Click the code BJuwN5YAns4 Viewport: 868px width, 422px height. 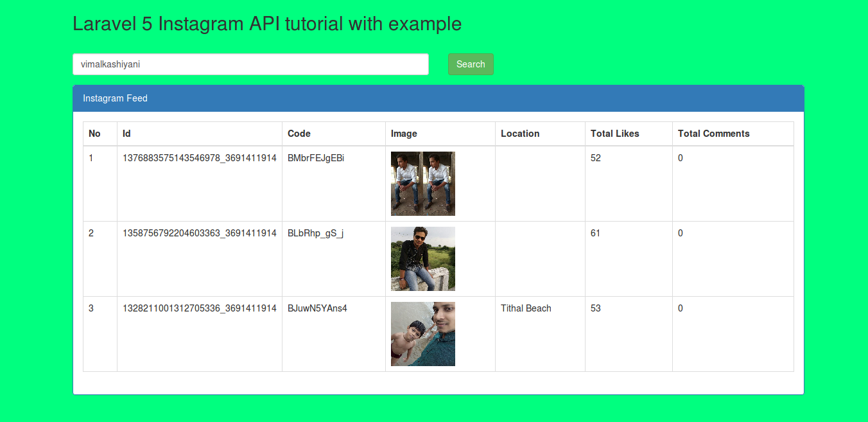click(317, 308)
